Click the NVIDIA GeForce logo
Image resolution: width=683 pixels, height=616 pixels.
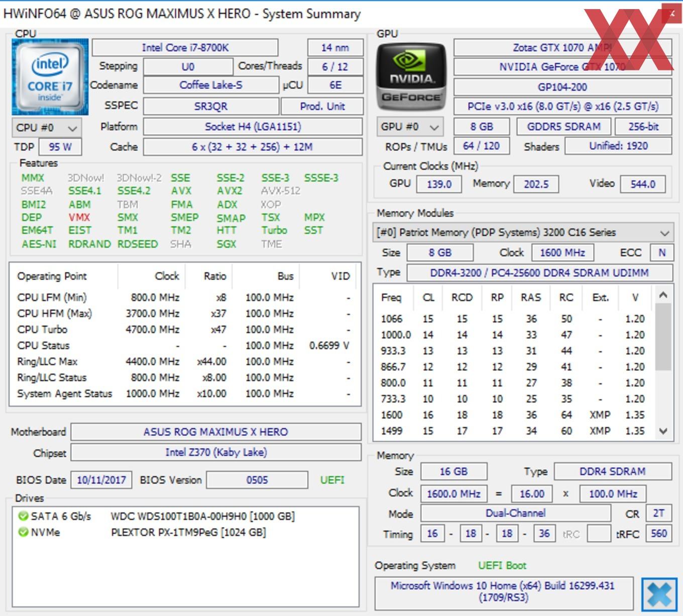[411, 77]
